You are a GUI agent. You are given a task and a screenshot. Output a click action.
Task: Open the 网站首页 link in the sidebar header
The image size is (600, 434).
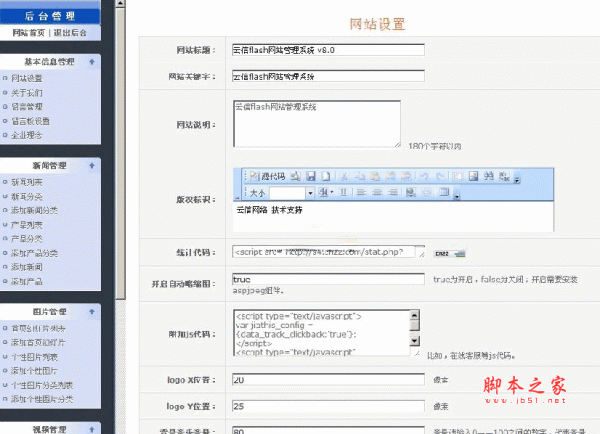tap(29, 33)
